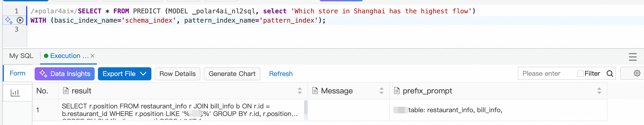Switch to the bar chart view icon
Image resolution: width=644 pixels, height=125 pixels.
tap(15, 93)
